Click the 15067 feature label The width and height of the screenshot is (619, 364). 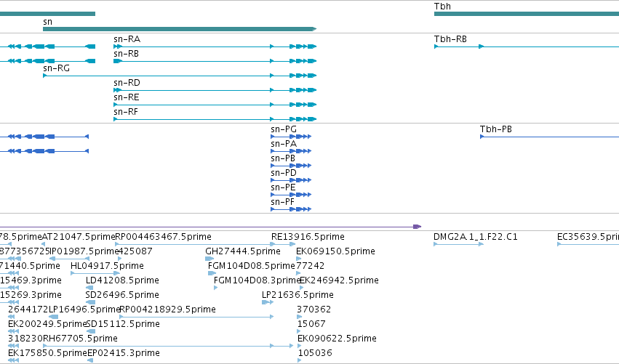tap(311, 324)
